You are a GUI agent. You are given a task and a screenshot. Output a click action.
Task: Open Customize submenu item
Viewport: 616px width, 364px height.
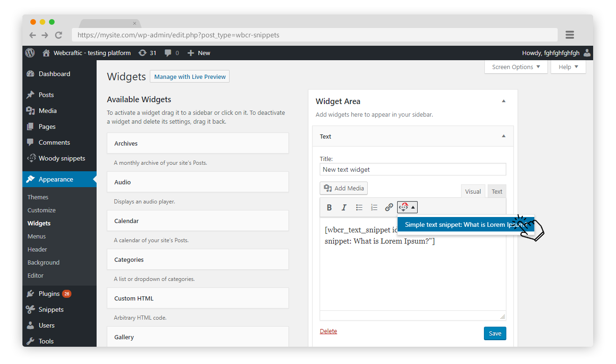(x=42, y=210)
